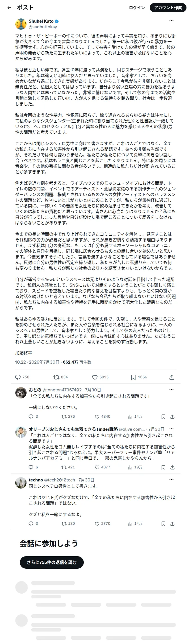Open @sadbuttokay profile handle
The image size is (191, 644).
pyautogui.click(x=43, y=27)
